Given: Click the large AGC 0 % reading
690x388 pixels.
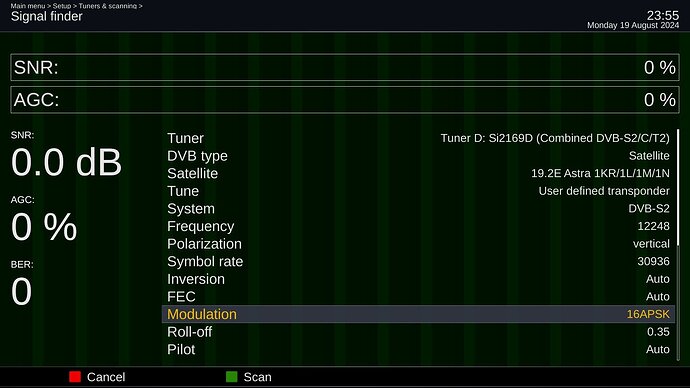Looking at the screenshot, I should tap(44, 227).
